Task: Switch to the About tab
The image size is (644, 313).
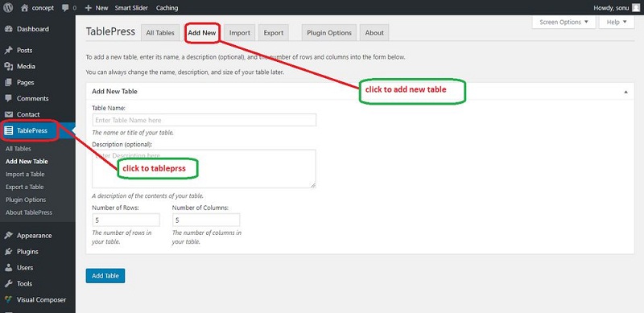Action: tap(374, 33)
